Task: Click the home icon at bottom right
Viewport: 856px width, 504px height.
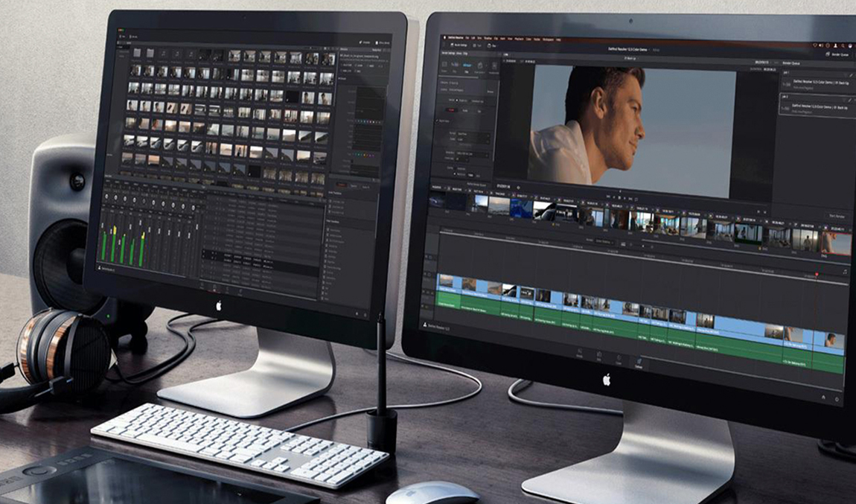Action: point(824,397)
